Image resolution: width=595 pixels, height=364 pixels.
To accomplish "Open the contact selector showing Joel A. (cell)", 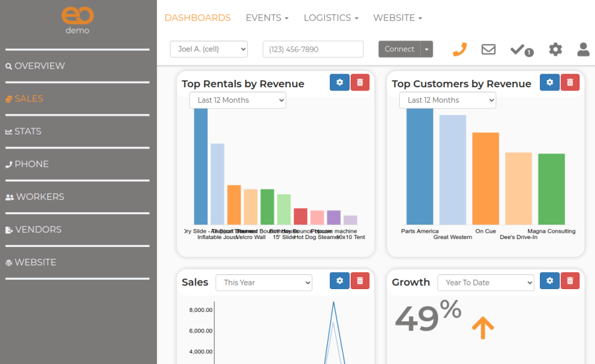I will (x=208, y=49).
